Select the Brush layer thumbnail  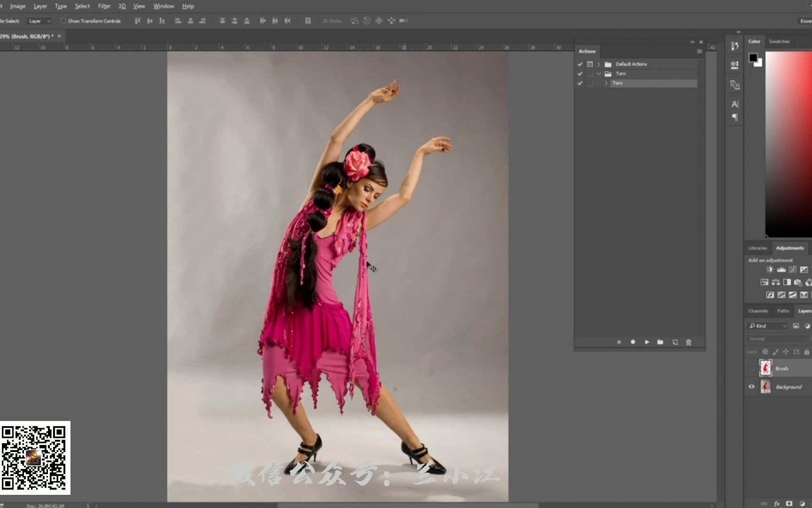(765, 368)
